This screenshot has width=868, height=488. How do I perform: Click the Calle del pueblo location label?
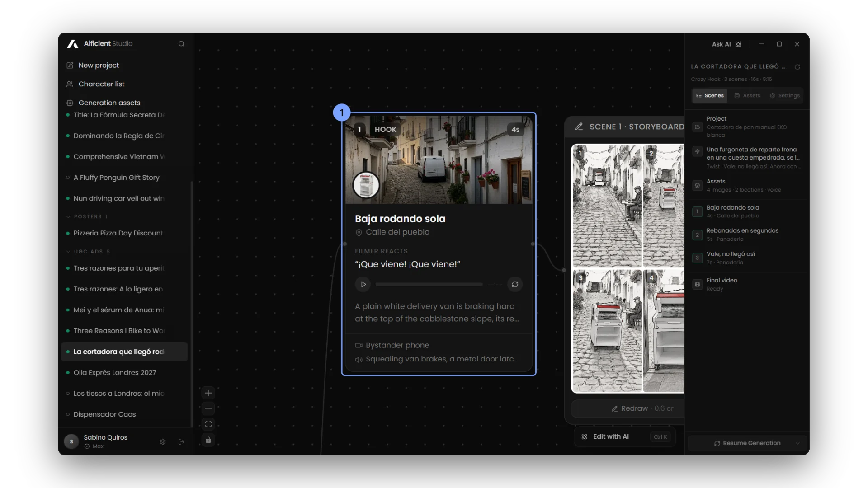coord(397,232)
